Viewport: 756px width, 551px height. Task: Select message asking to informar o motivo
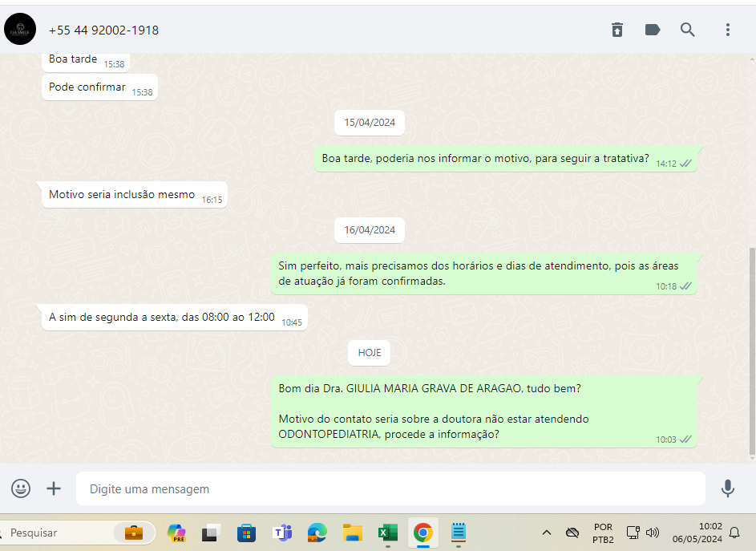tap(506, 159)
